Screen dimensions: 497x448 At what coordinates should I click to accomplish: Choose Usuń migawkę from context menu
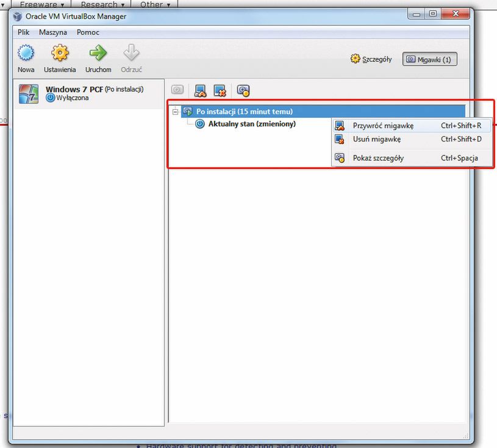click(412, 139)
